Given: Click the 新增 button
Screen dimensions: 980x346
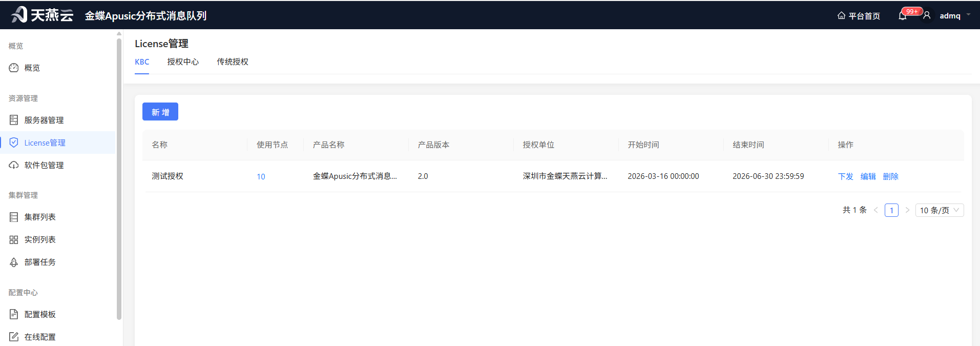Looking at the screenshot, I should click(160, 112).
